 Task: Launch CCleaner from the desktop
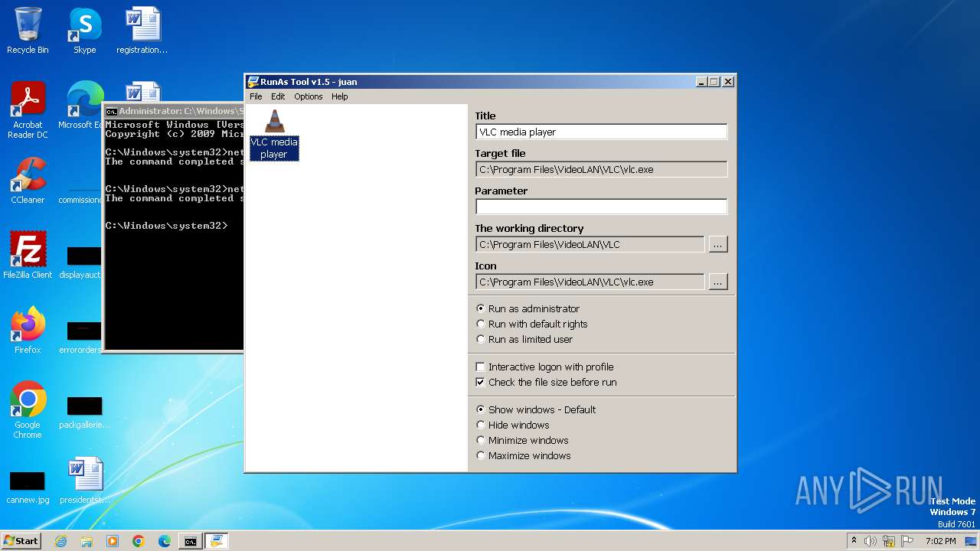[x=28, y=181]
